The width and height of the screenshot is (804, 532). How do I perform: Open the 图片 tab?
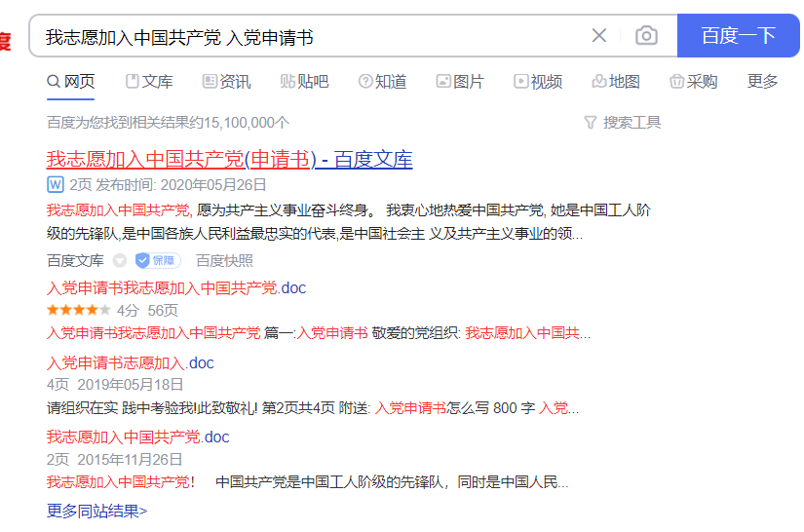[x=460, y=82]
